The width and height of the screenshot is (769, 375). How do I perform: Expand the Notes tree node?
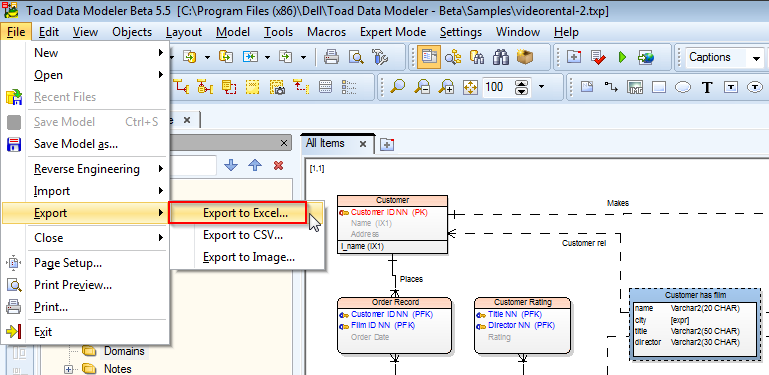68,369
